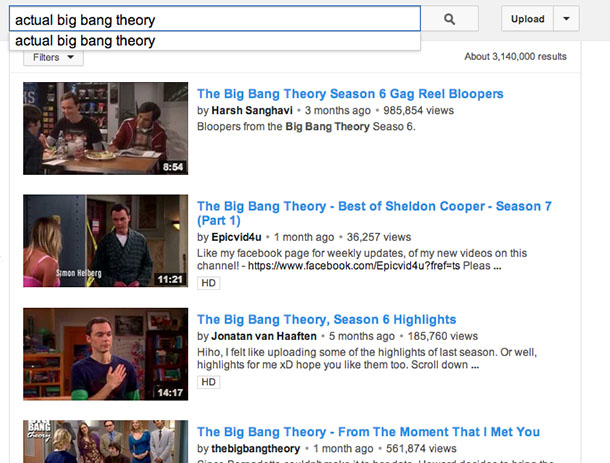The height and width of the screenshot is (463, 610).
Task: Click the magnifying glass search button
Action: click(x=449, y=19)
